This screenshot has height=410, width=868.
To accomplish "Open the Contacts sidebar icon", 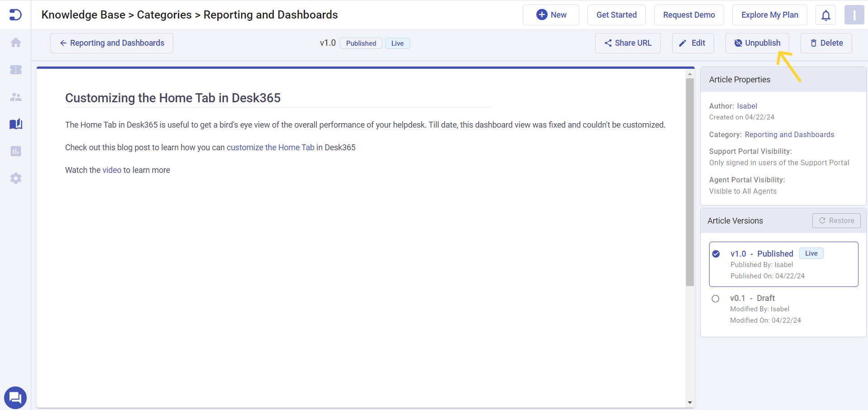I will pyautogui.click(x=16, y=97).
